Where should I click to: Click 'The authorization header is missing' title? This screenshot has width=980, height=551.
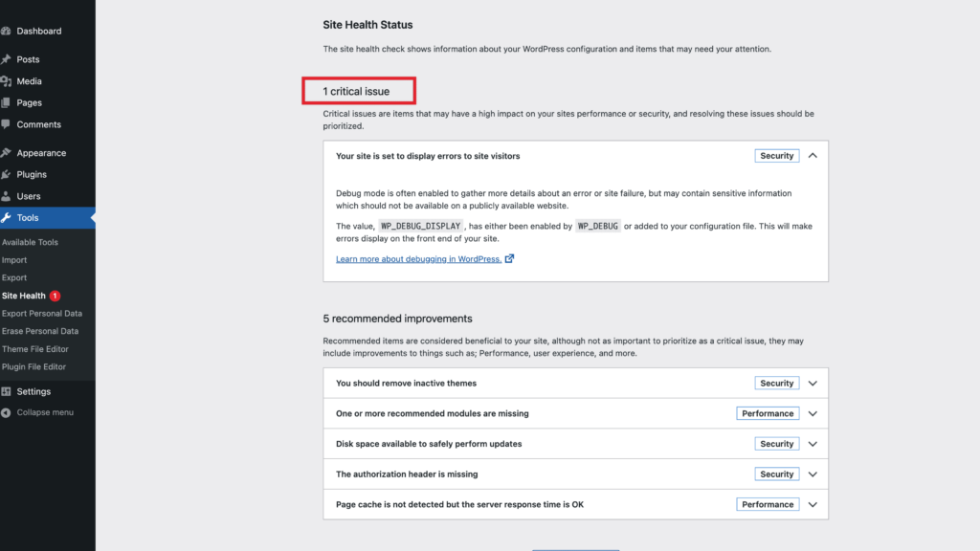coord(407,474)
